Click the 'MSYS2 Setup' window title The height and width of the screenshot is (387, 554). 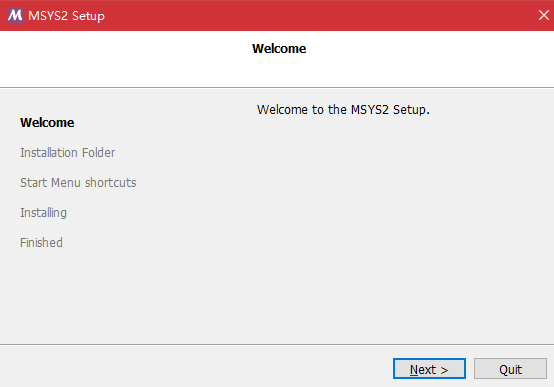coord(66,16)
